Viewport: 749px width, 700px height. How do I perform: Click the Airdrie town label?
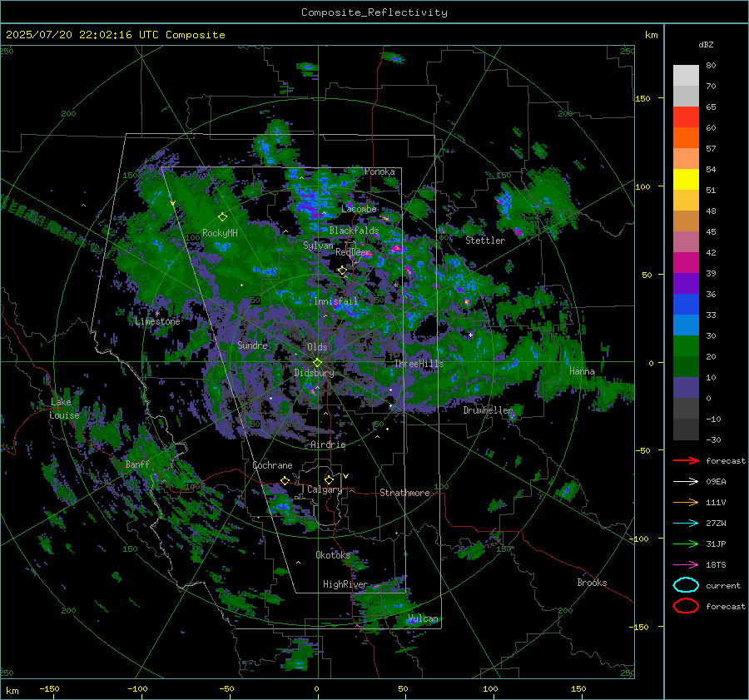click(x=328, y=444)
